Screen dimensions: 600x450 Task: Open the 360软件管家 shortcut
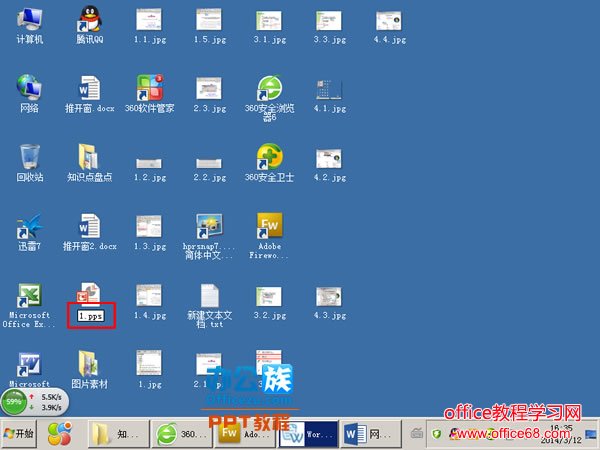149,94
